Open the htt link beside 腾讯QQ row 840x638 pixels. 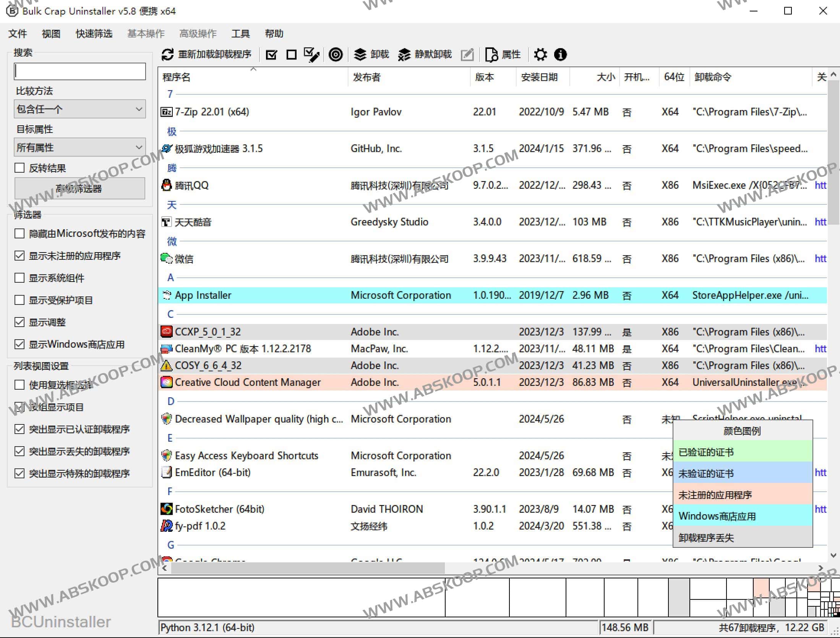coord(821,185)
